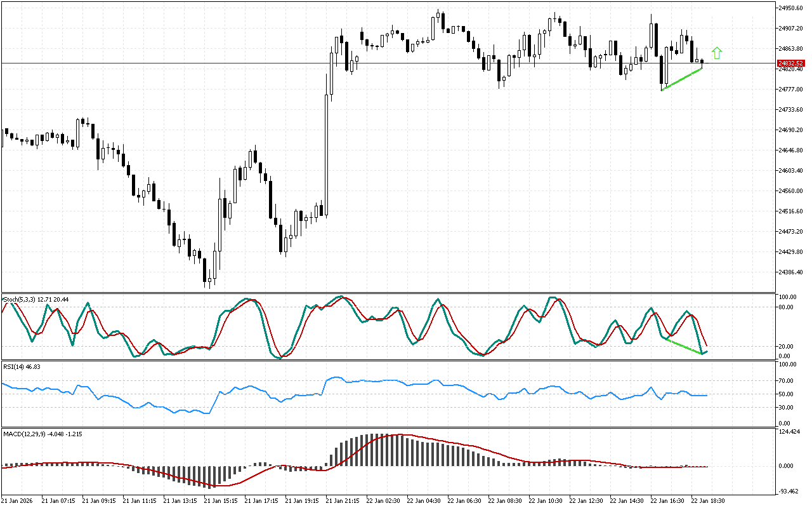The height and width of the screenshot is (508, 812).
Task: Click the 70.00 RSI level label
Action: [x=787, y=381]
